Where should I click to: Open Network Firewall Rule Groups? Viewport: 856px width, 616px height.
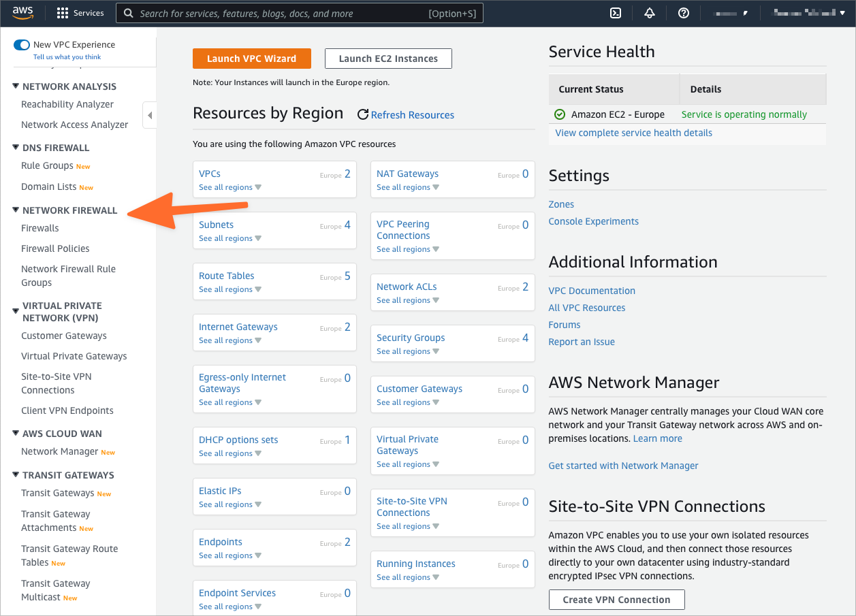68,276
